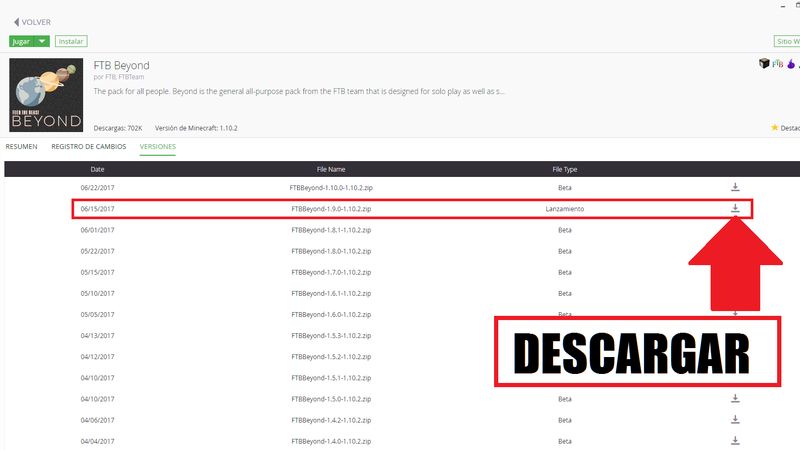Click 'Beta' type in the 05/15/2017 row
Screen dimensions: 800x450
tap(565, 272)
